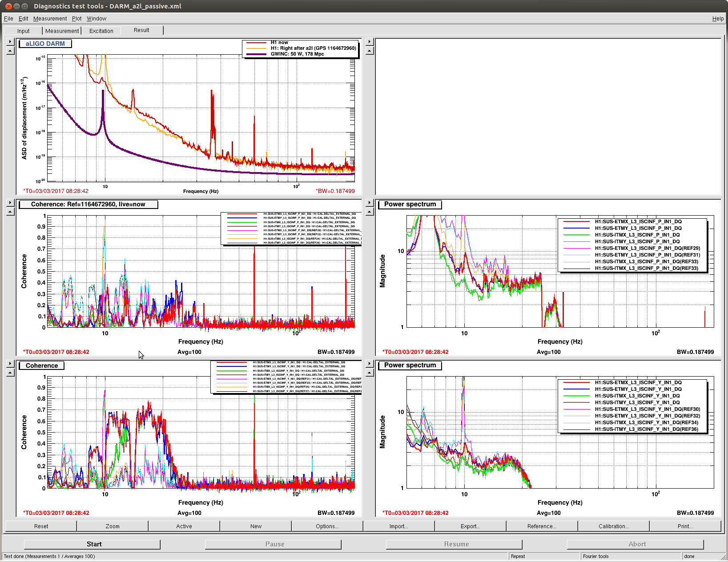Click up-arrow beside ISCINF_Y Power spectrum plot
The image size is (728, 562).
tap(369, 373)
